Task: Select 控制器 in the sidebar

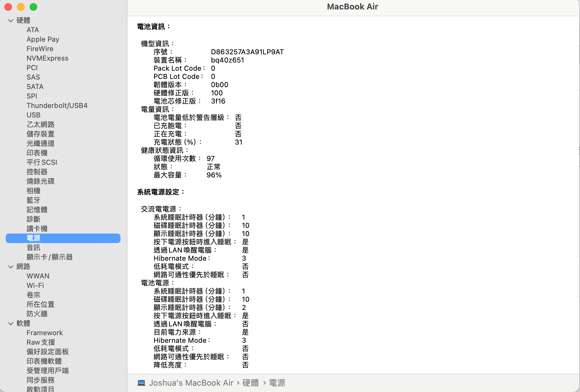Action: click(x=37, y=172)
